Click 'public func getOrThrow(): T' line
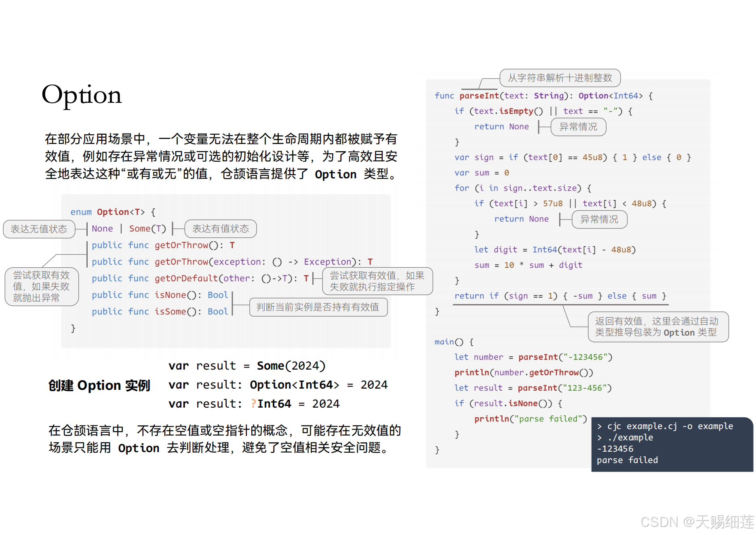The width and height of the screenshot is (756, 535). (163, 245)
